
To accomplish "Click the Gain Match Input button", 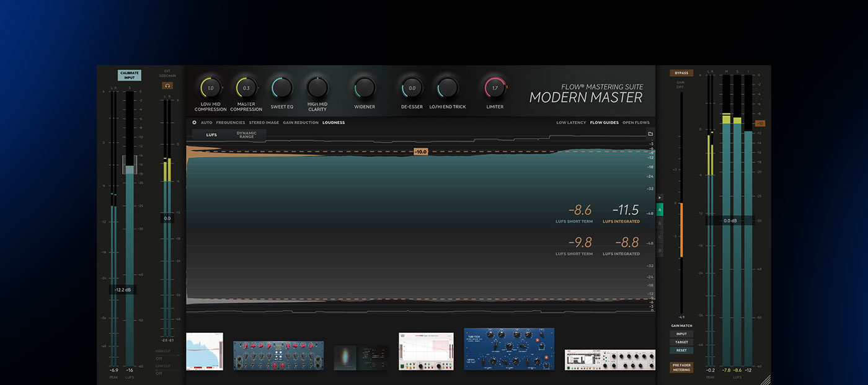I will [681, 334].
